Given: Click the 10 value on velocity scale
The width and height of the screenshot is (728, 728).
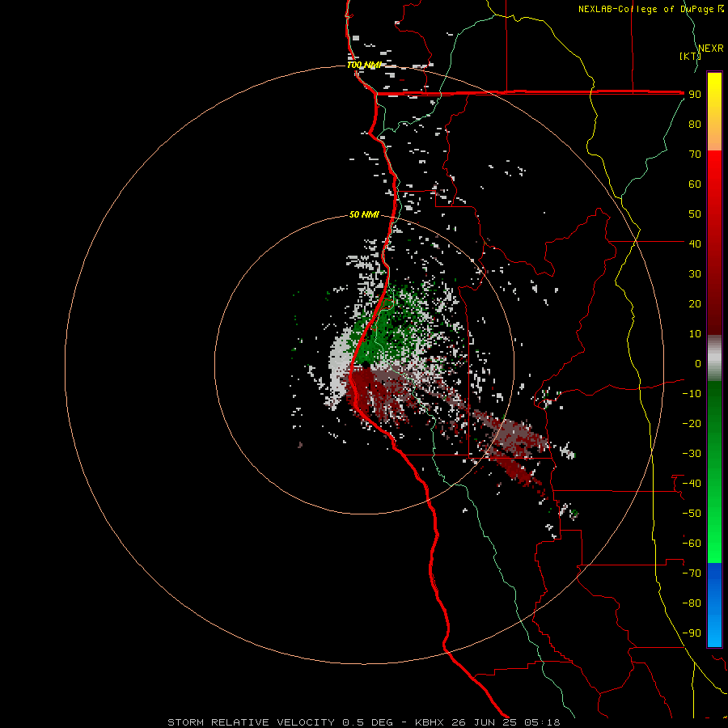Looking at the screenshot, I should pos(695,334).
